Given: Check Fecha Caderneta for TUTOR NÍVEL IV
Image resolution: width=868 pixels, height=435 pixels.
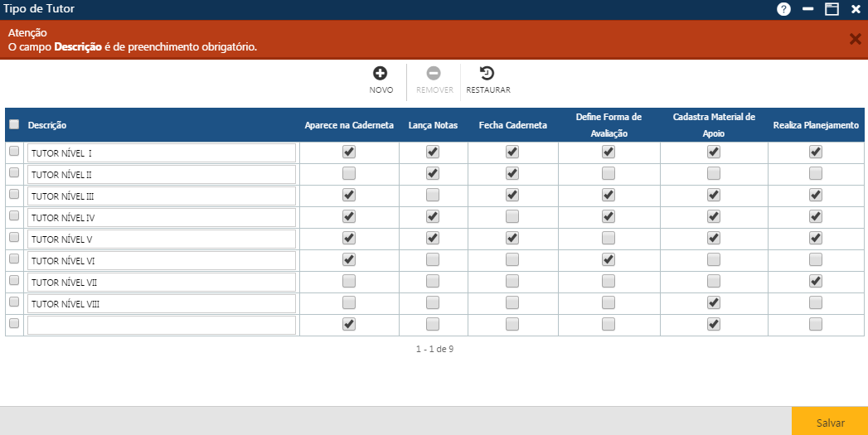Looking at the screenshot, I should coord(512,216).
